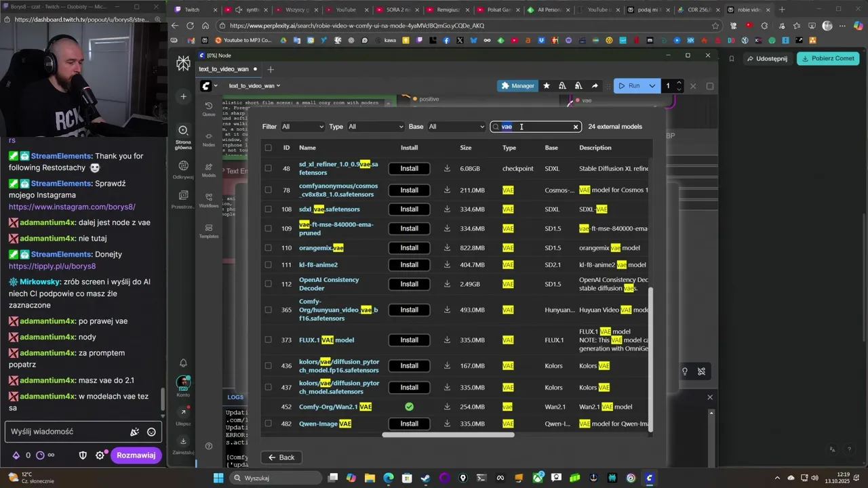
Task: Click the Rozmawiaj chat button
Action: (136, 455)
